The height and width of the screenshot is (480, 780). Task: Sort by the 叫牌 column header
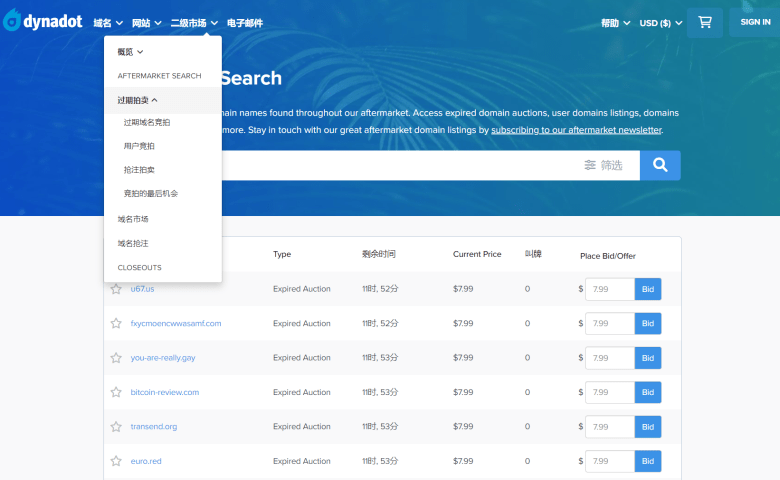point(533,254)
